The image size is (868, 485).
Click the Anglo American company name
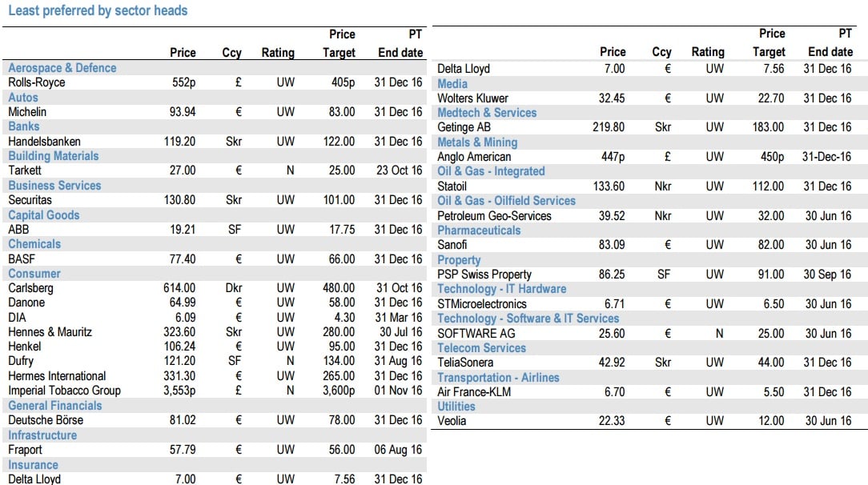474,157
